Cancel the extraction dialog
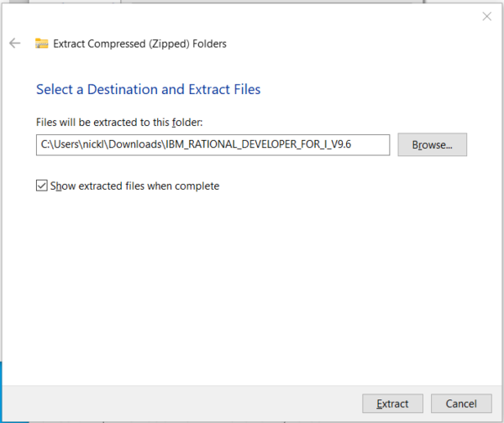Screen dimensions: 504x423 pos(461,404)
